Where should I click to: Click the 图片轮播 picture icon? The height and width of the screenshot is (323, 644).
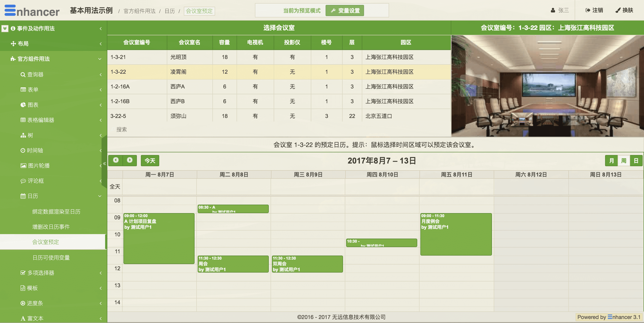coord(23,165)
